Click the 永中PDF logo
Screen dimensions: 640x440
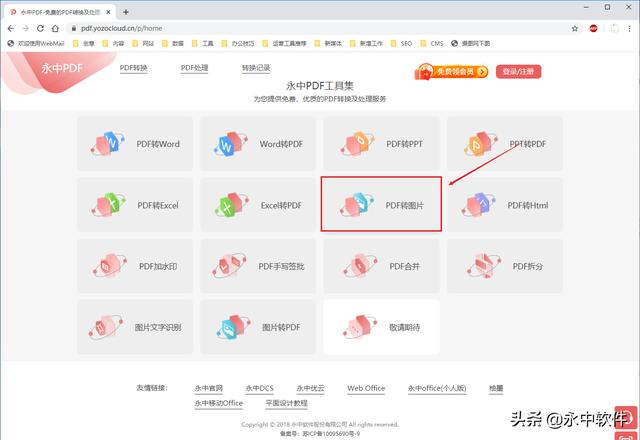point(62,68)
